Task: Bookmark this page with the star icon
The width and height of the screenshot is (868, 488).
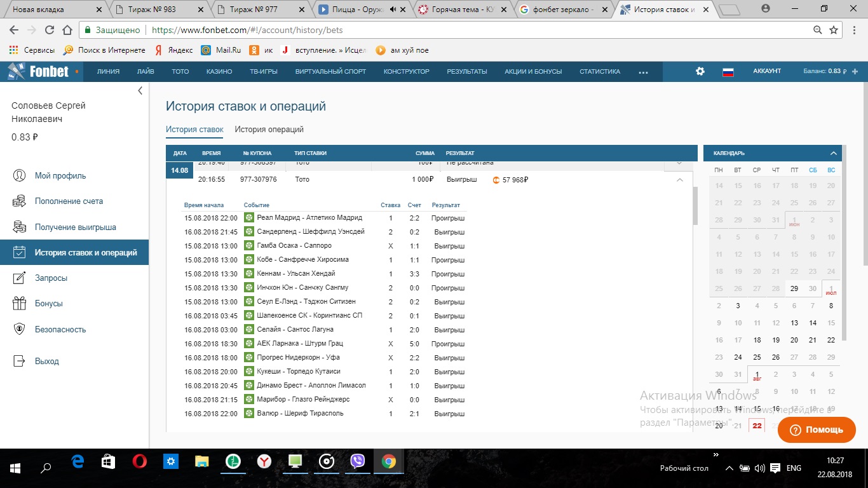Action: (x=834, y=30)
